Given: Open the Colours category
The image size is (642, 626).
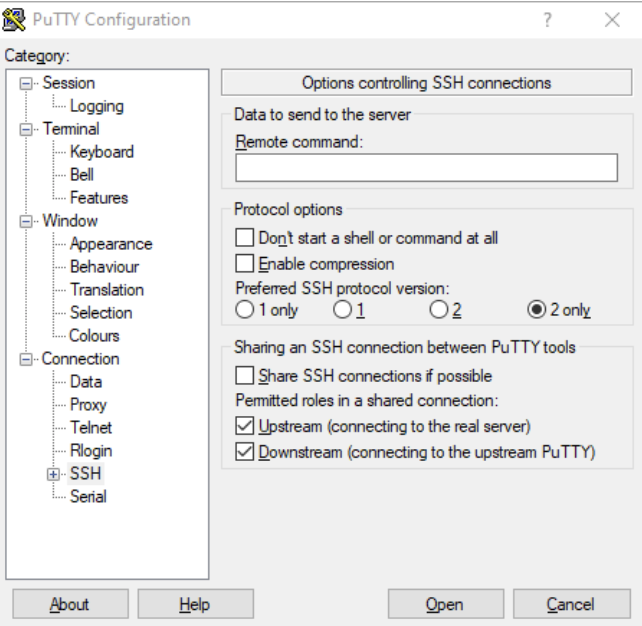Looking at the screenshot, I should coord(95,336).
